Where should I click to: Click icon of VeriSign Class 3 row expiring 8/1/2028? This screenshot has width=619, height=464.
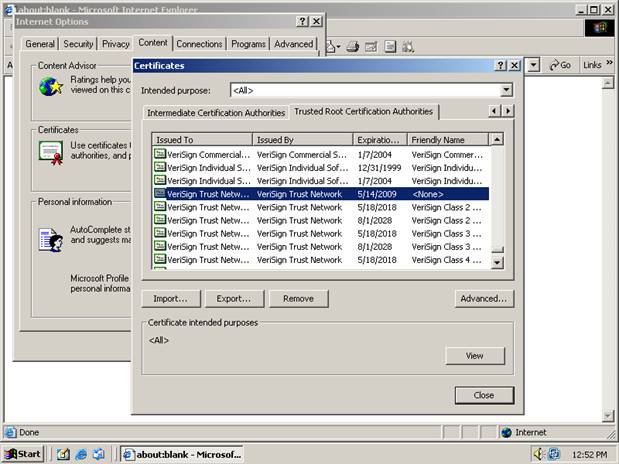159,246
